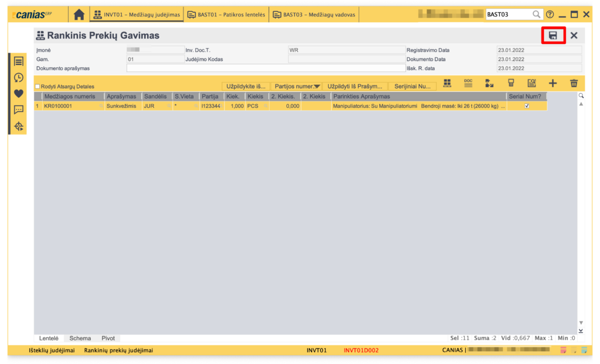Go to the Home screen icon

tap(79, 15)
